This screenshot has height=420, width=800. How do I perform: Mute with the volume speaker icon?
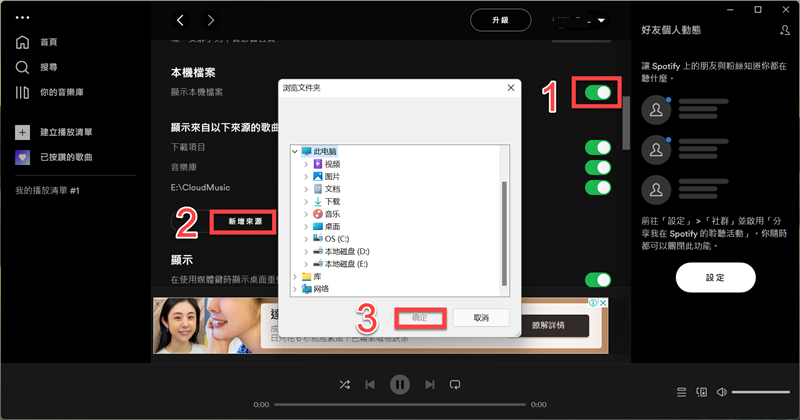click(722, 392)
